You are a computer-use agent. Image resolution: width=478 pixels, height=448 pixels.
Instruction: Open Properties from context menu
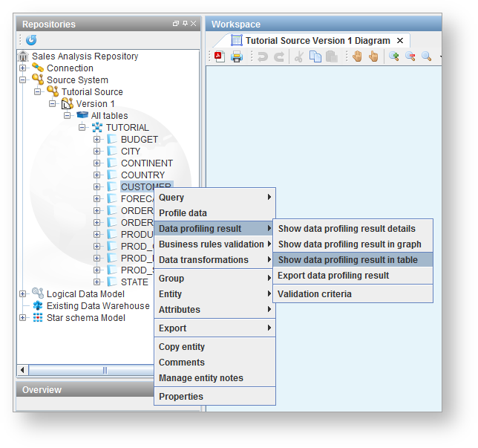[x=215, y=397]
